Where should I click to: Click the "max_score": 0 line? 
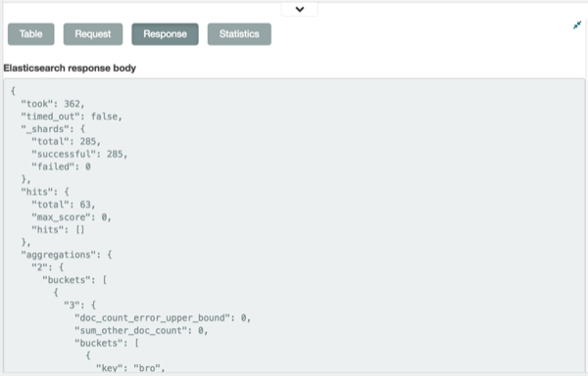[72, 217]
